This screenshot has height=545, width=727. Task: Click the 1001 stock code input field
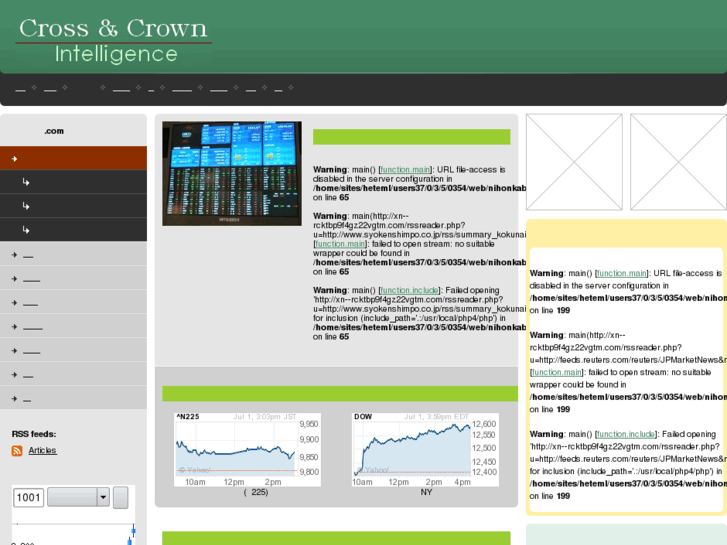pos(28,498)
